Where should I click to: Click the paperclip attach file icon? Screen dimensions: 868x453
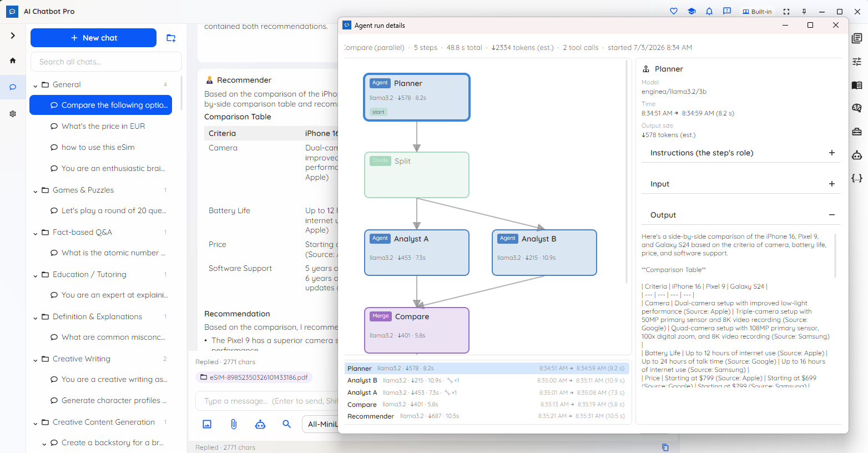[x=234, y=424]
